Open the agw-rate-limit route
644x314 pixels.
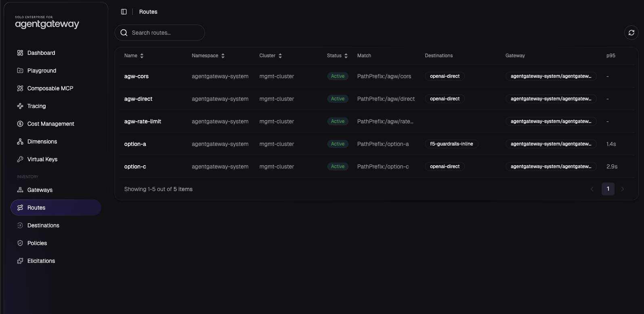point(143,121)
